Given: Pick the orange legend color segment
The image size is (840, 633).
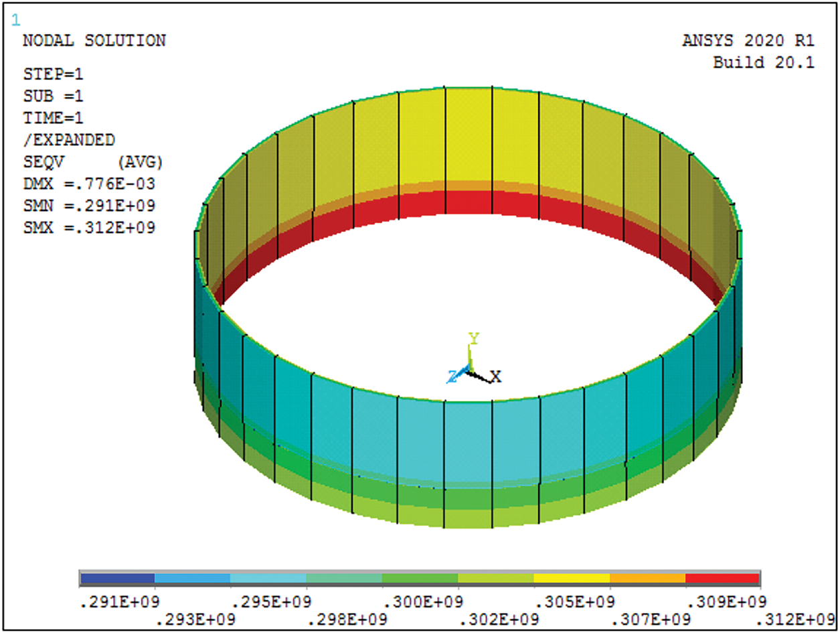Looking at the screenshot, I should click(x=647, y=577).
